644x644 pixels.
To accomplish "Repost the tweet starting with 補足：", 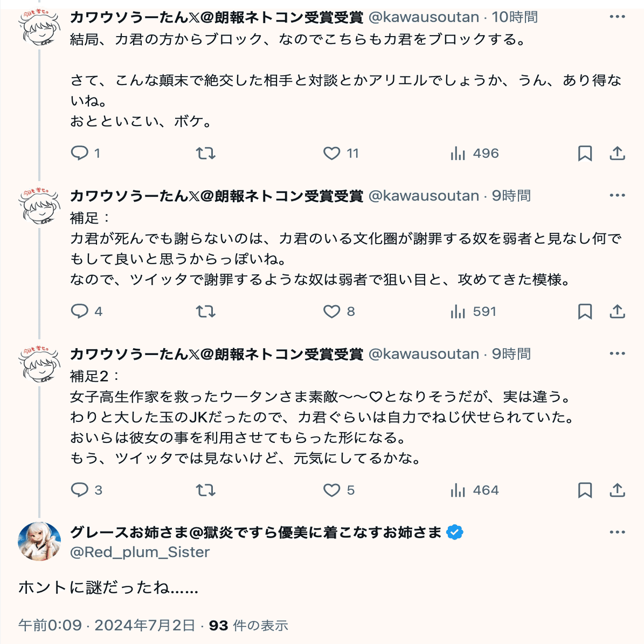I will (205, 311).
